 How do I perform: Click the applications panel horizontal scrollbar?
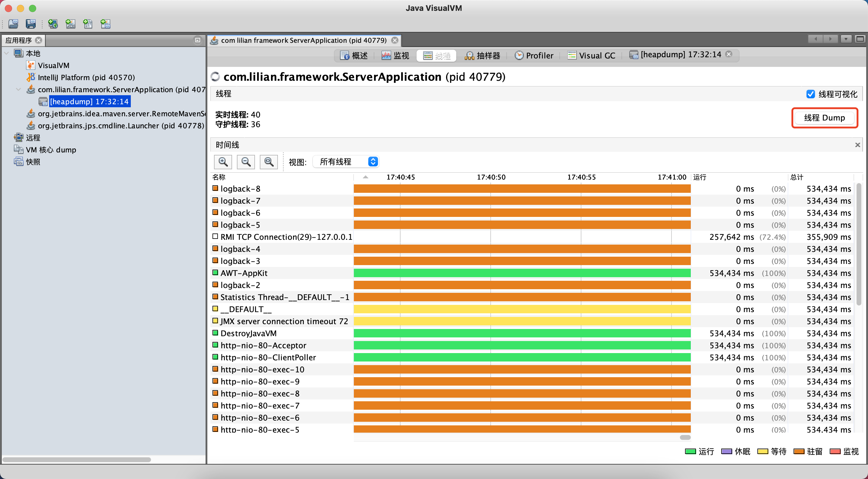click(x=77, y=459)
